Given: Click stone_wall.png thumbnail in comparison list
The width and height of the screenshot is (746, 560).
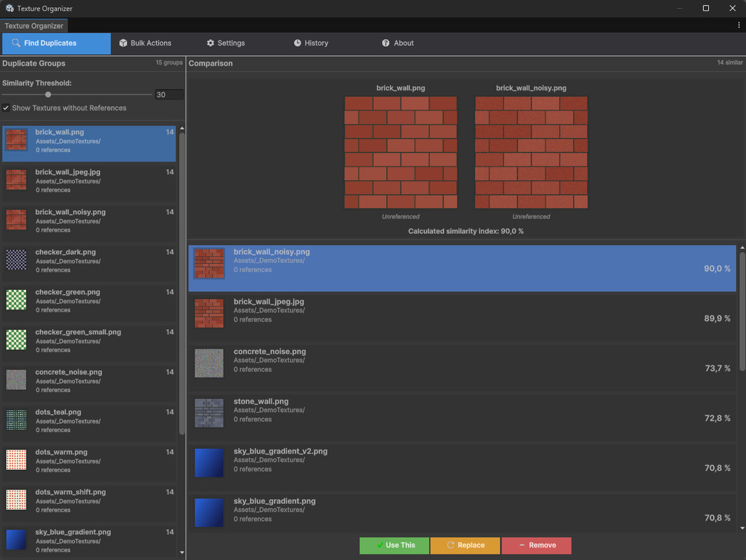Looking at the screenshot, I should click(209, 413).
